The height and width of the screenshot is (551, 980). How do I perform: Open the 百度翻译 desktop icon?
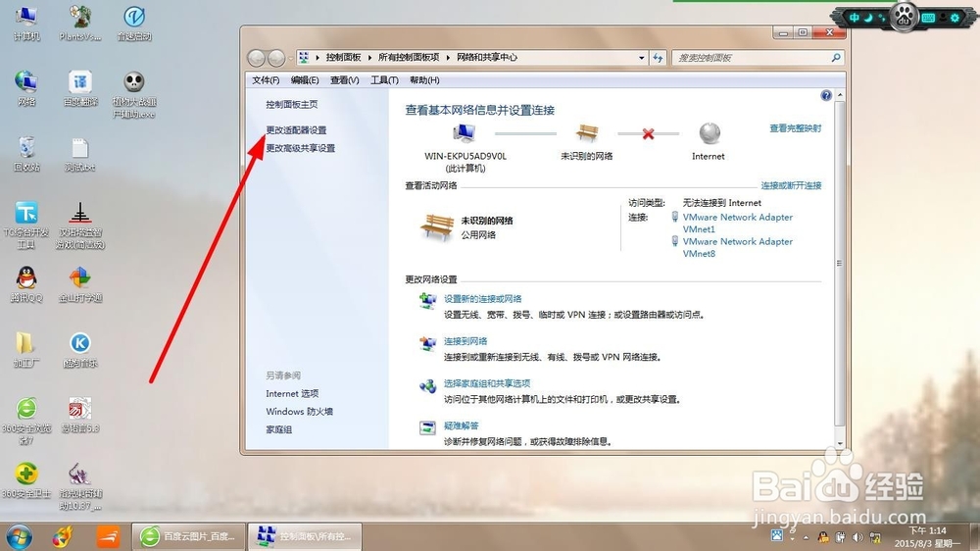click(80, 87)
